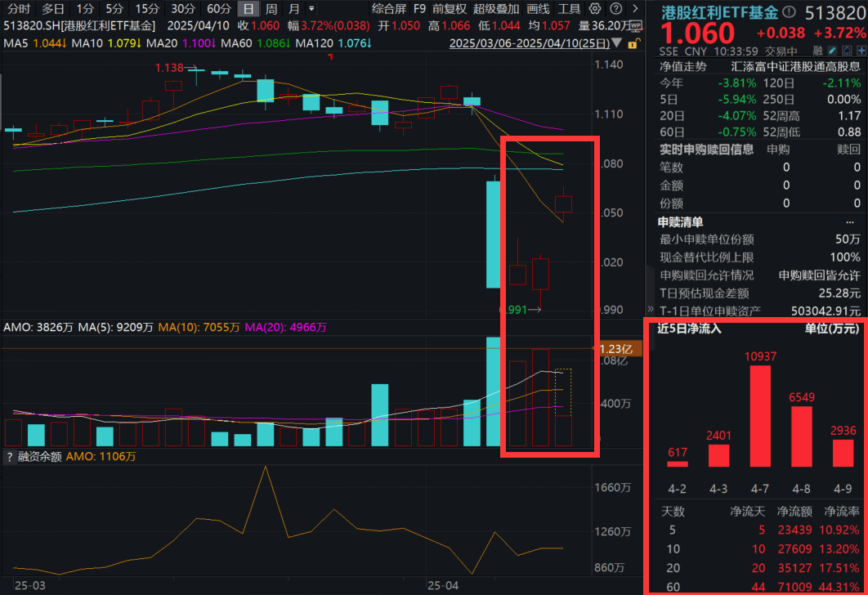Click the 综合屏 button
This screenshot has height=595, width=868.
[390, 9]
